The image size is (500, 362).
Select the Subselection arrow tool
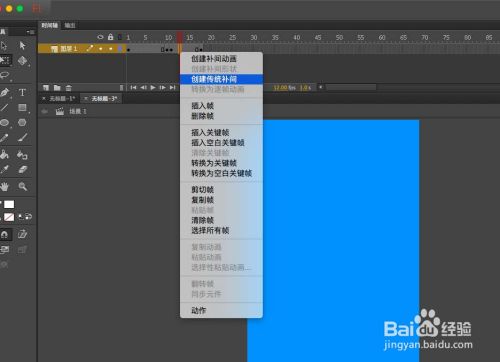point(22,45)
